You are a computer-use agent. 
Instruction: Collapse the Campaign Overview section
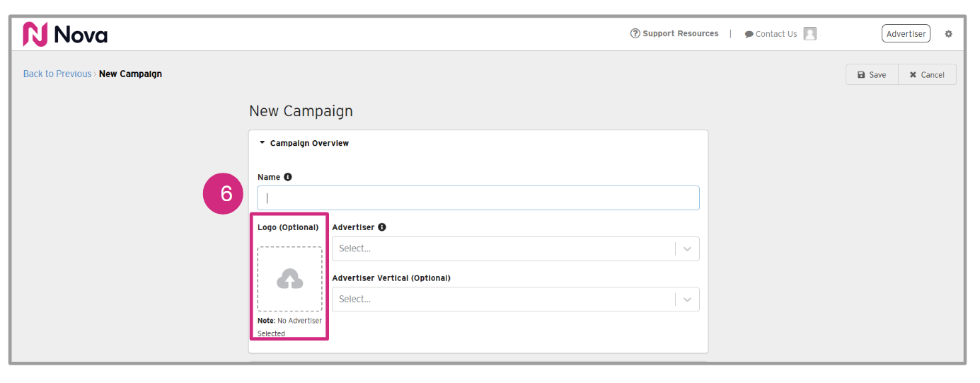click(263, 143)
